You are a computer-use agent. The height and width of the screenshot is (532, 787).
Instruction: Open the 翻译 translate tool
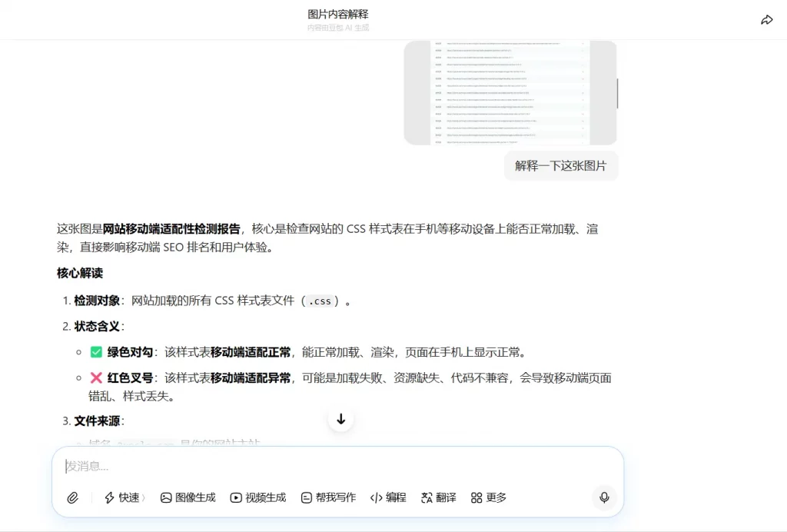pyautogui.click(x=438, y=497)
